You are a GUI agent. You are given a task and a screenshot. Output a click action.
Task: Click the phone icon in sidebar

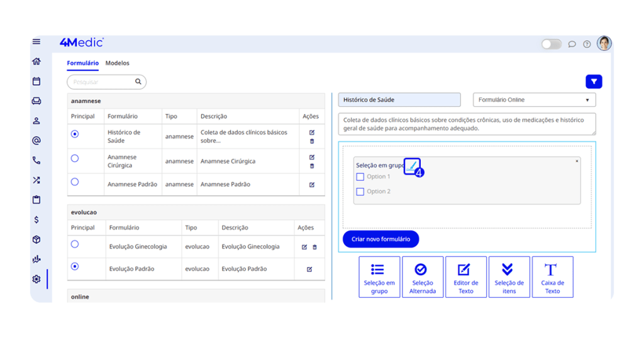pyautogui.click(x=36, y=161)
